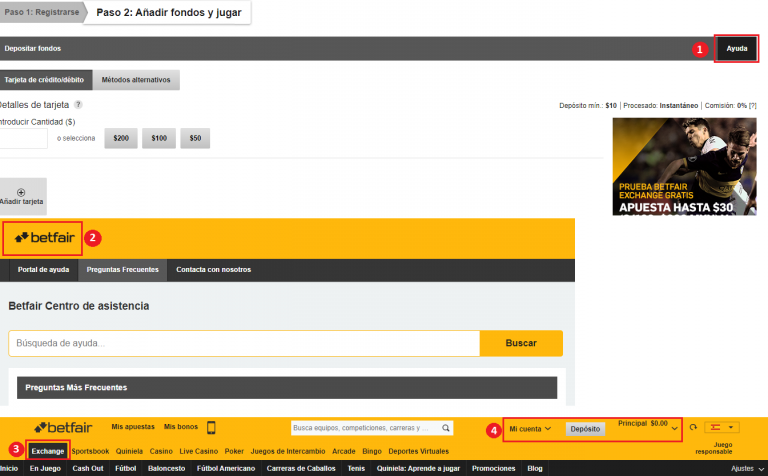Screen dimensions: 768x476
Task: Go to En Juego in navigation
Action: point(45,469)
